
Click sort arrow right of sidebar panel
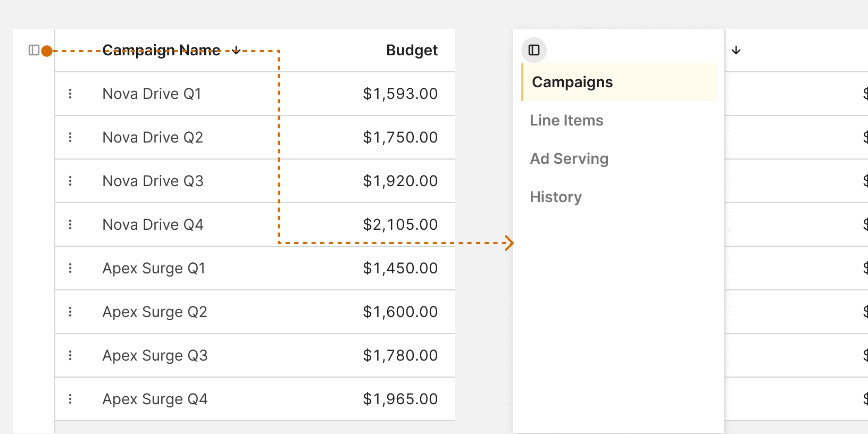pyautogui.click(x=736, y=50)
